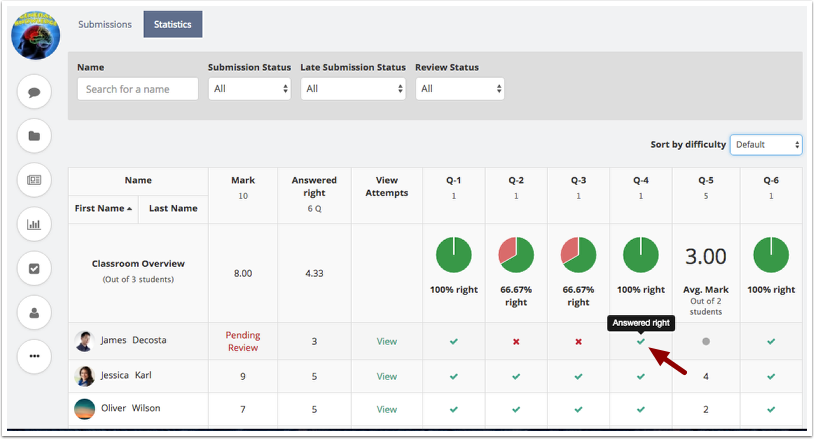814x439 pixels.
Task: Click James Decosta's Q-1 check mark
Action: 454,341
